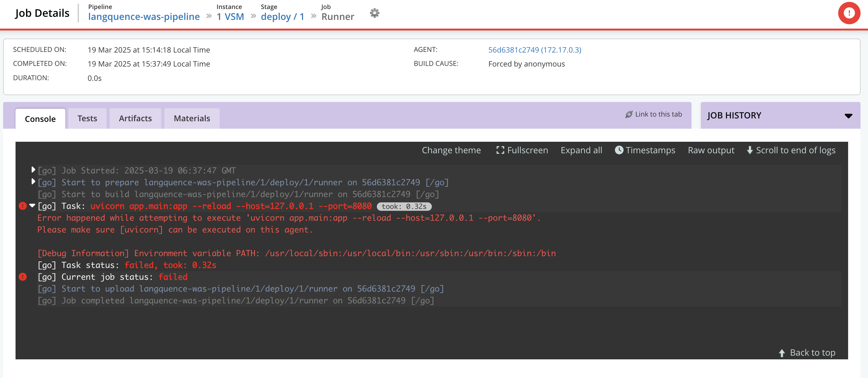This screenshot has height=378, width=868.
Task: Click the 'Forced by anonymous' build cause
Action: 526,64
